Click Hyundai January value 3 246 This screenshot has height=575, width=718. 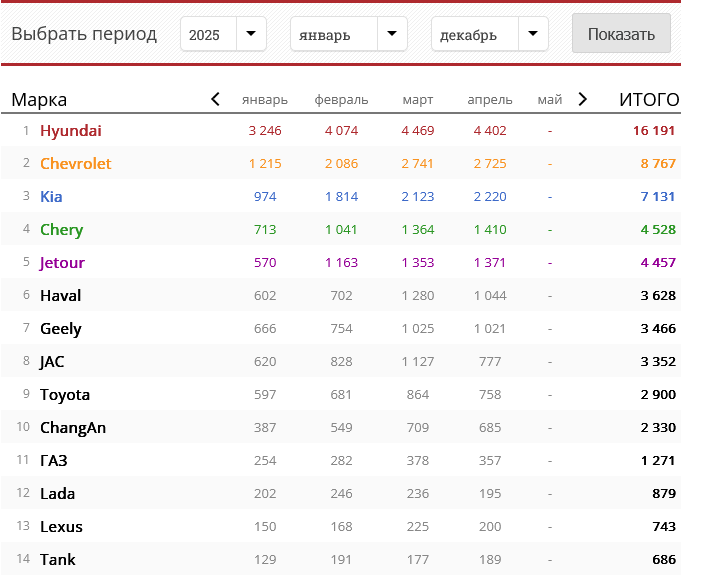(x=265, y=131)
